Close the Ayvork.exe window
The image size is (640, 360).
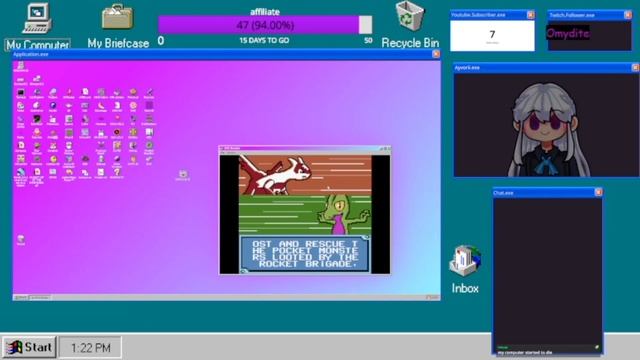(635, 67)
